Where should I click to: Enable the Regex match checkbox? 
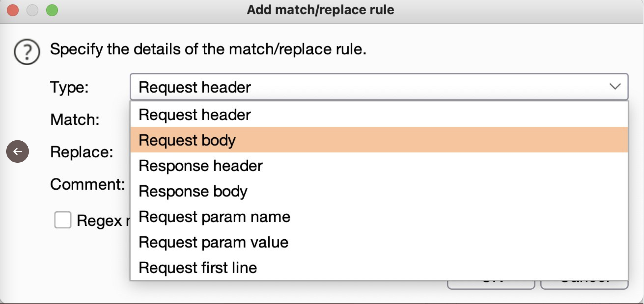tap(63, 220)
